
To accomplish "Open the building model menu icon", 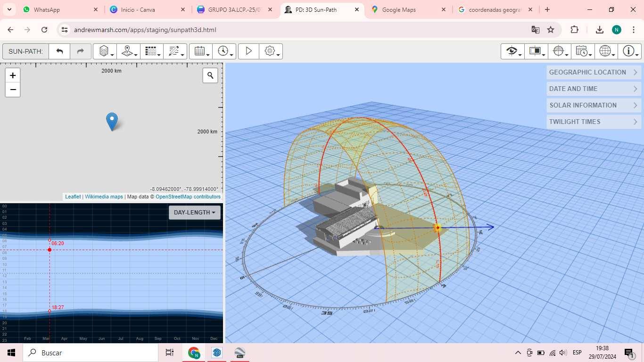I will 105,51.
